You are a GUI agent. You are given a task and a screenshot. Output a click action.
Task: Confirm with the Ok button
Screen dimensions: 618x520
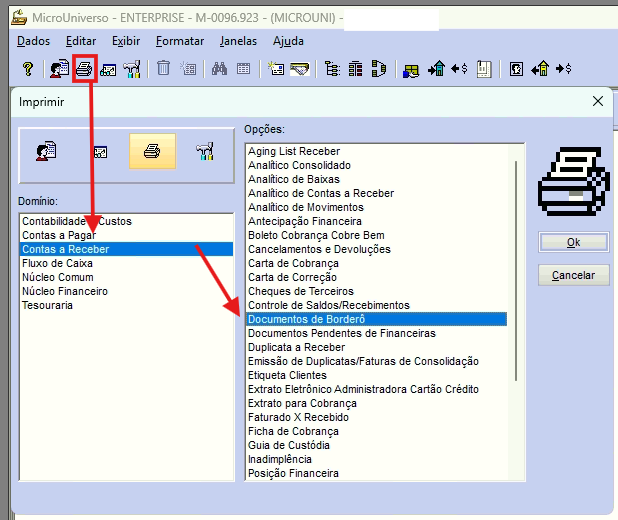(x=573, y=242)
